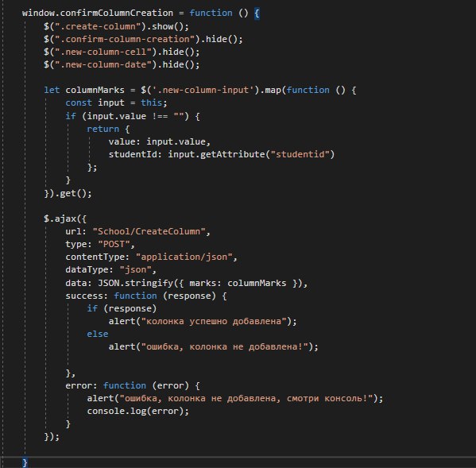476x468 pixels.
Task: Click highlighted opening brace after 'function ()'
Action: pyautogui.click(x=257, y=14)
